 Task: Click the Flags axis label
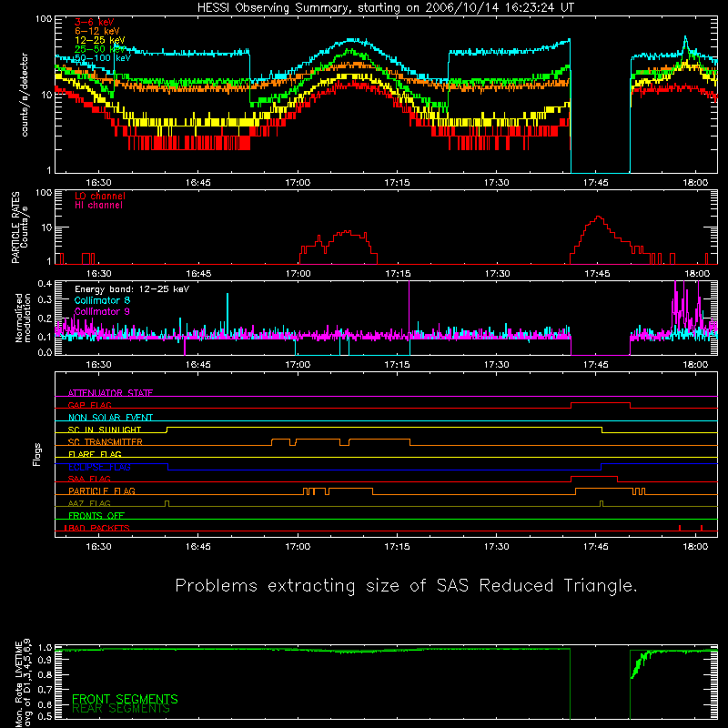[x=37, y=454]
